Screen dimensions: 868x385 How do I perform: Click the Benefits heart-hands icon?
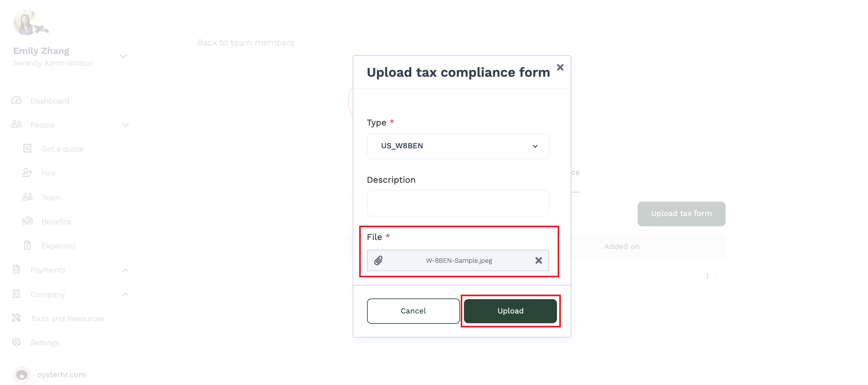tap(27, 221)
